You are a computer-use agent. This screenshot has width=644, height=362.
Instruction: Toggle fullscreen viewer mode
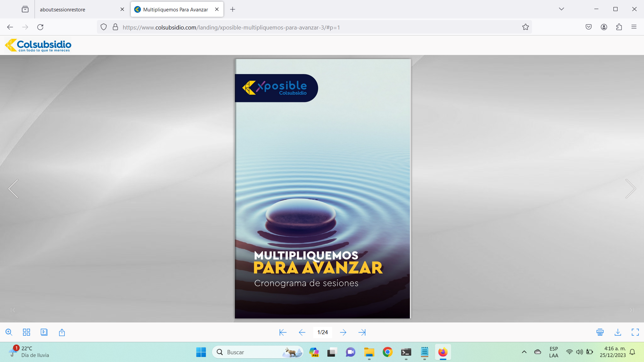(635, 332)
